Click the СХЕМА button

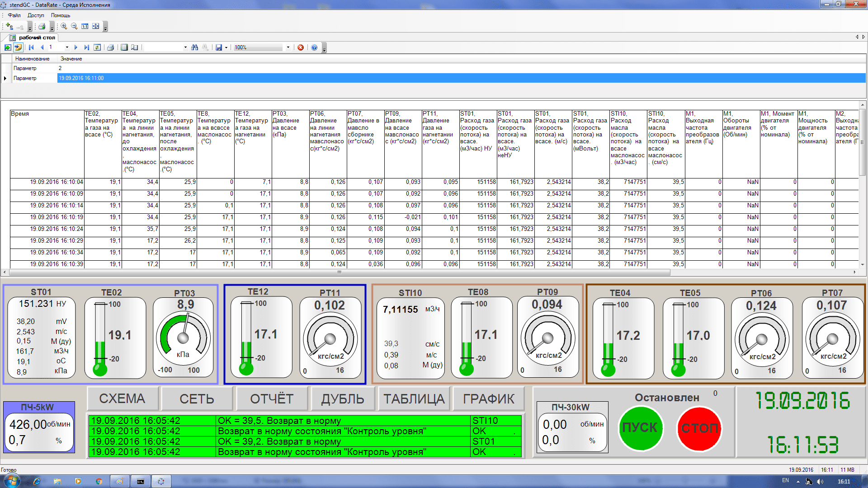tap(122, 399)
